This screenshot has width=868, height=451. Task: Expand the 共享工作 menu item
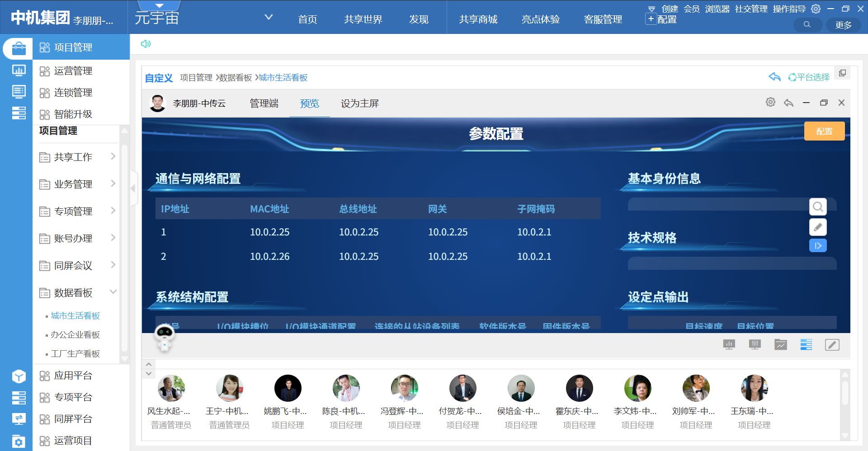tap(113, 156)
